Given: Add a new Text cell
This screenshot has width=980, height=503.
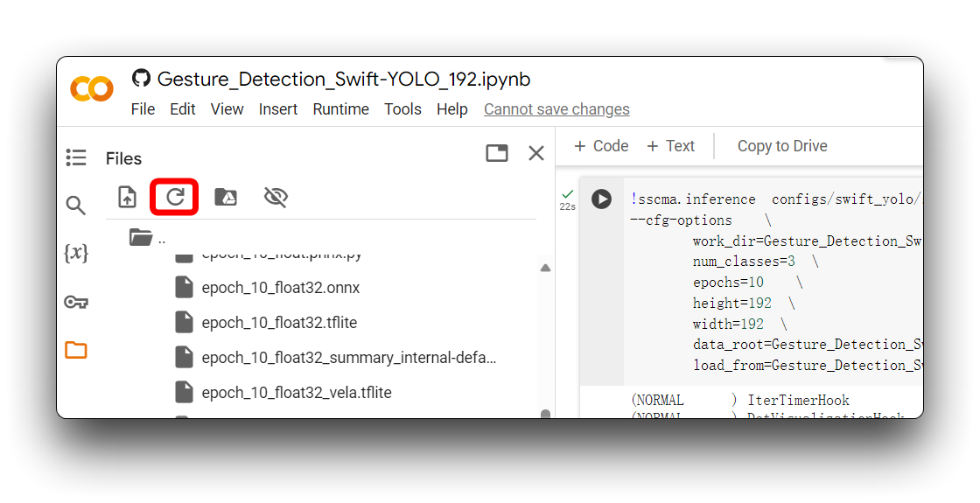Looking at the screenshot, I should pos(670,145).
